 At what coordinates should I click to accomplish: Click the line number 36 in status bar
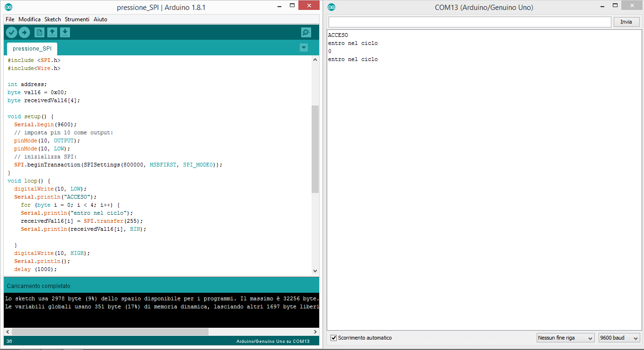[x=9, y=341]
